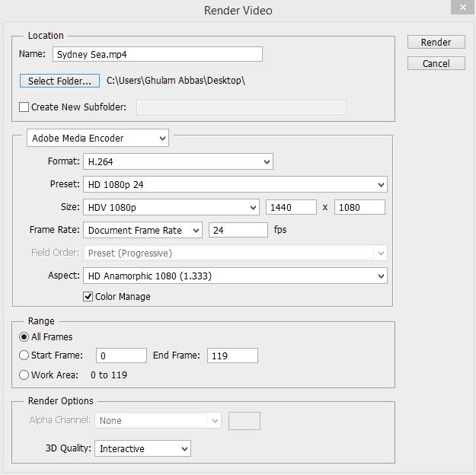The image size is (476, 475).
Task: Open the 3D Quality Interactive dropdown
Action: pyautogui.click(x=142, y=449)
